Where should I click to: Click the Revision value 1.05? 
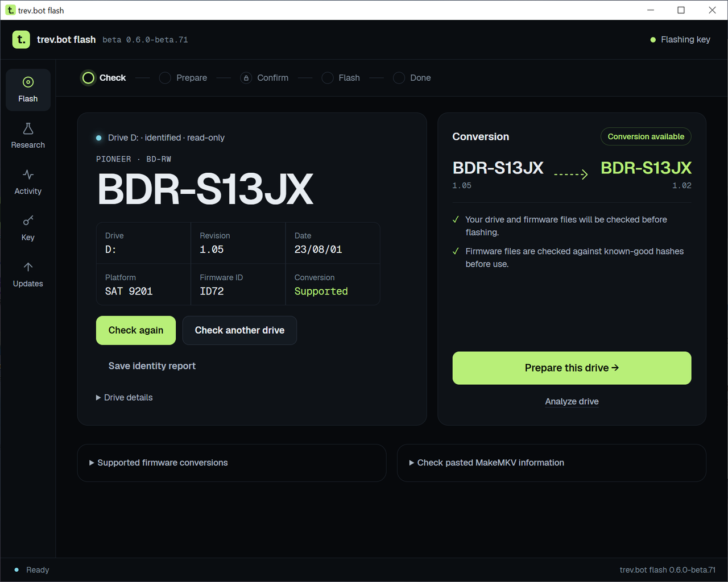pos(212,250)
